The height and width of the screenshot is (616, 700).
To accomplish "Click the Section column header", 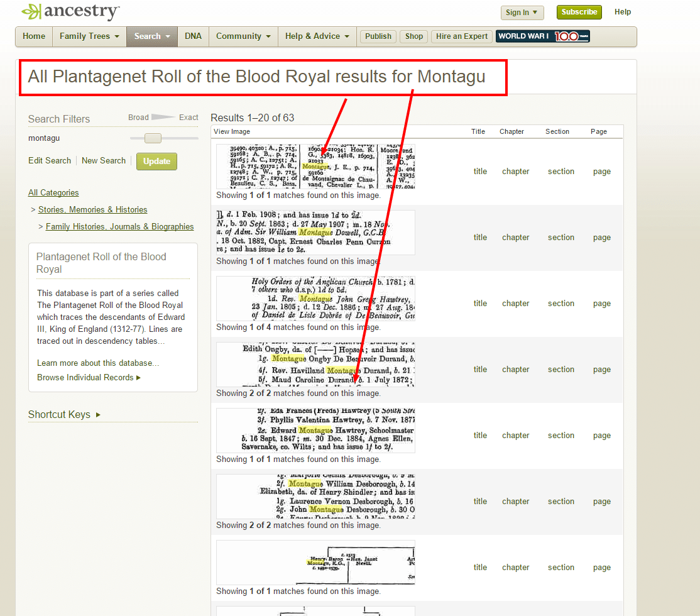I will 557,131.
